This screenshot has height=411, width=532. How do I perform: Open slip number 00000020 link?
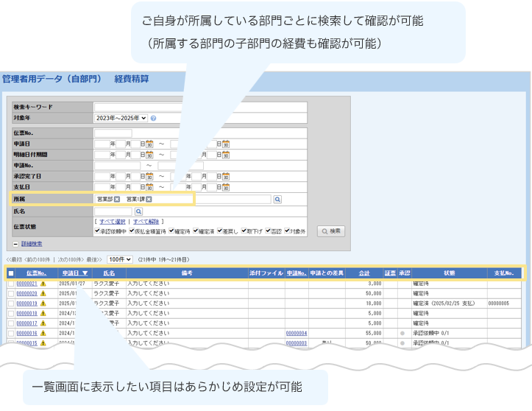point(26,293)
